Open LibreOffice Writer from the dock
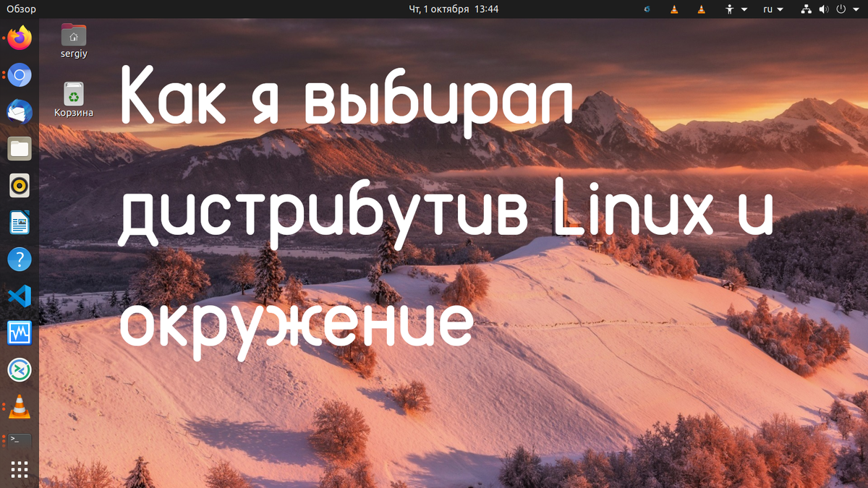This screenshot has width=868, height=488. 20,223
